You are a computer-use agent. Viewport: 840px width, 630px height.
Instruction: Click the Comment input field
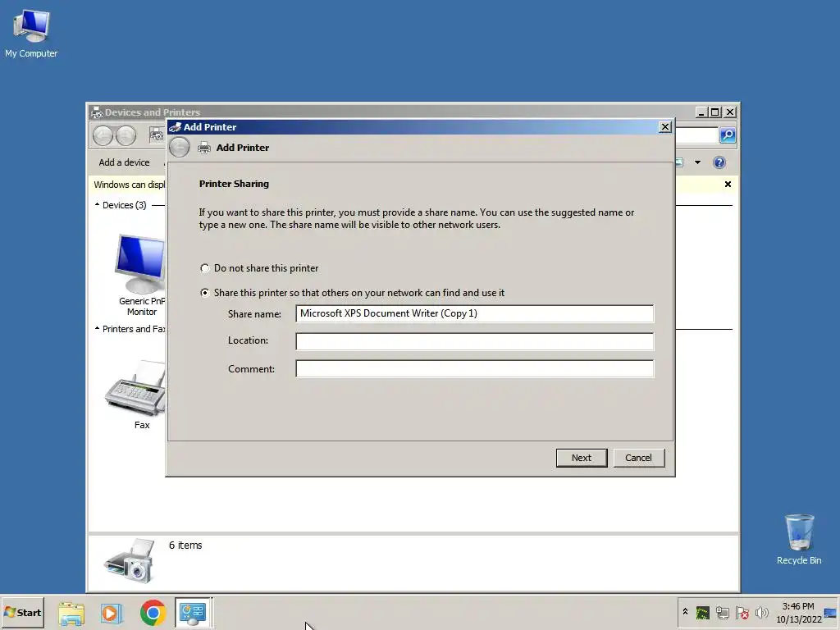click(474, 368)
